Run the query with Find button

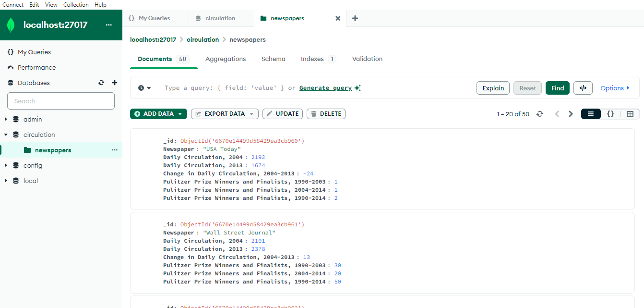[558, 88]
